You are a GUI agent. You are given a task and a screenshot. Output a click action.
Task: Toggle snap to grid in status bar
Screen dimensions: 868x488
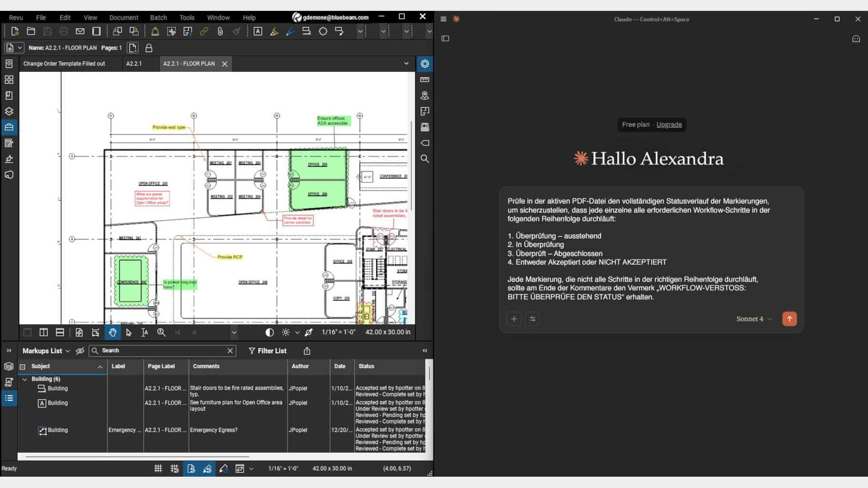pyautogui.click(x=175, y=468)
